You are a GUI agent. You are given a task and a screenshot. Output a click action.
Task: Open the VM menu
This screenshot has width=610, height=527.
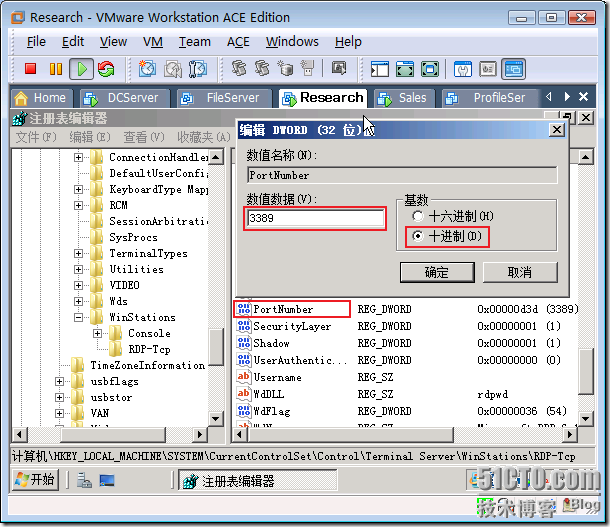pyautogui.click(x=152, y=41)
